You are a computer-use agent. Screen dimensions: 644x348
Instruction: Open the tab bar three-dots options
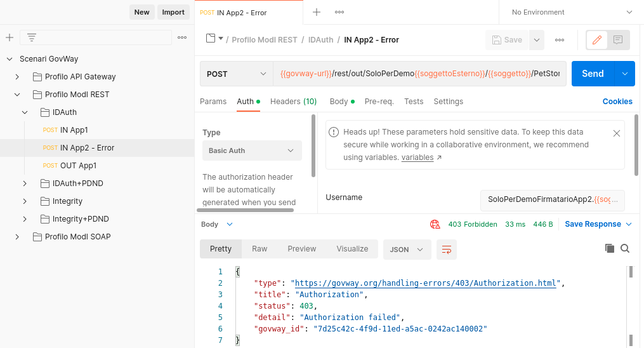(x=339, y=12)
